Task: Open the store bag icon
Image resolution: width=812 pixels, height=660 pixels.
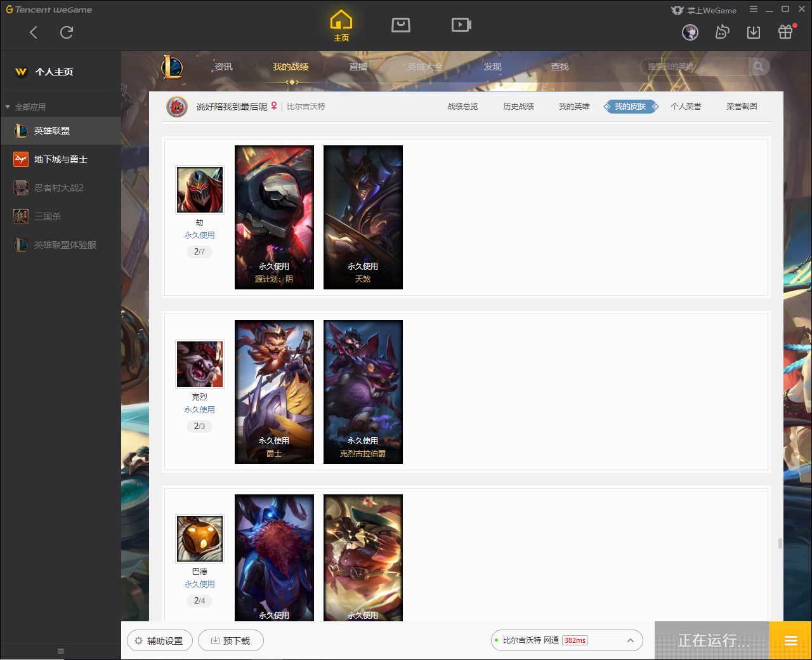Action: (x=401, y=25)
